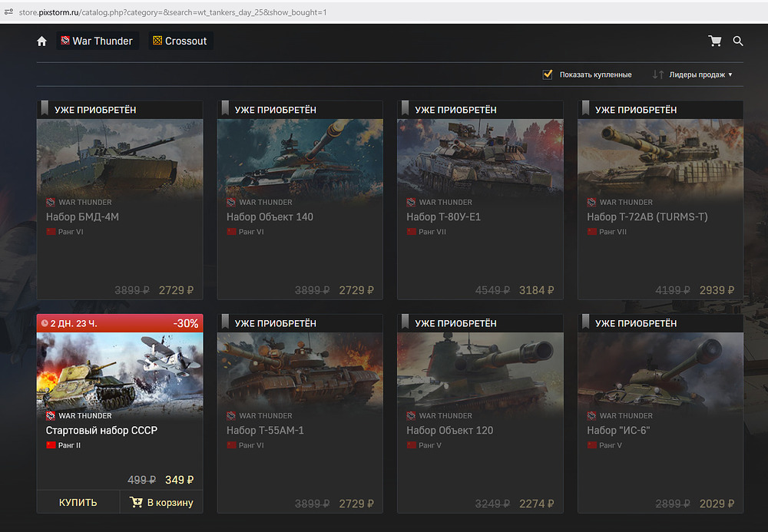Click the USSR flag icon on Набор Т-80У-Е1 card
Viewport: 768px width, 532px height.
coord(412,232)
